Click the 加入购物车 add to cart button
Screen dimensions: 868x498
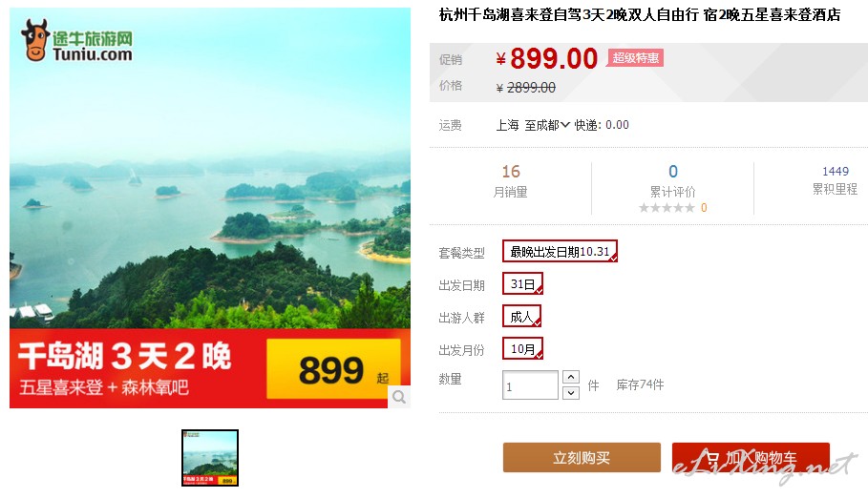[x=751, y=458]
